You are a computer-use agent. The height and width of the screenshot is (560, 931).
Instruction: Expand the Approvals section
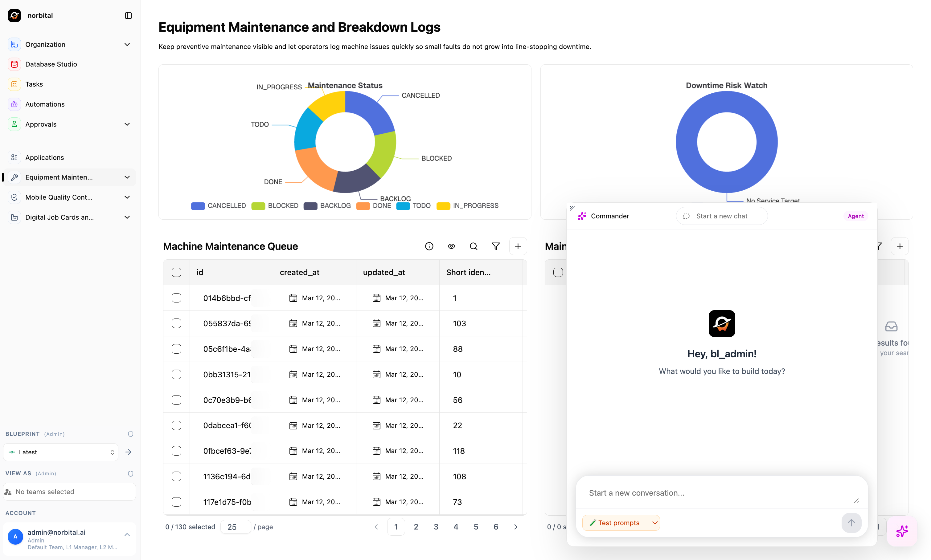(127, 124)
